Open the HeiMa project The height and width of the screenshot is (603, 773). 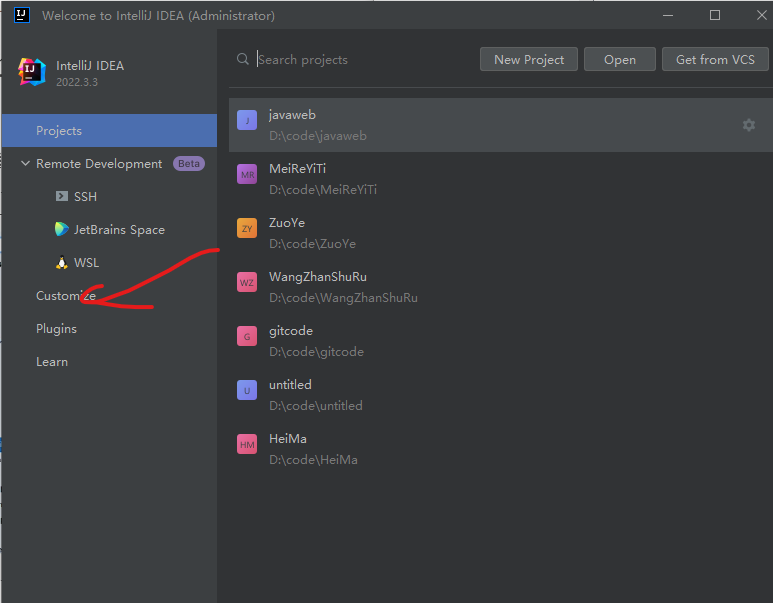[501, 449]
